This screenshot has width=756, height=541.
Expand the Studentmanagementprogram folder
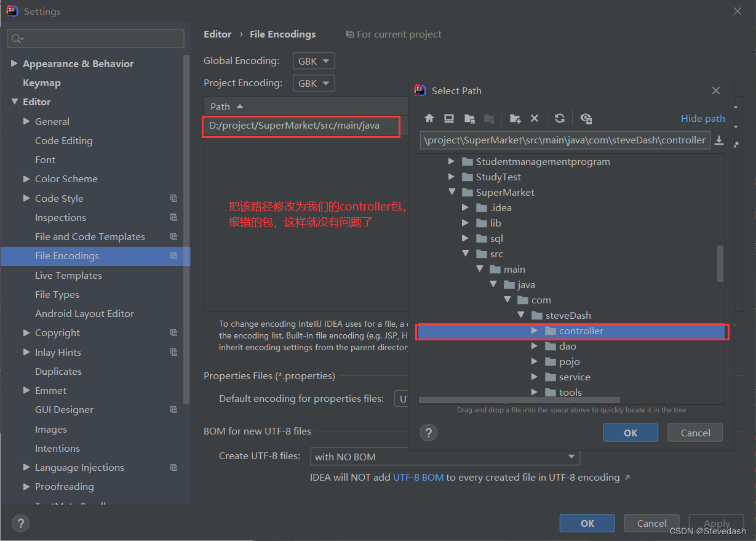452,161
